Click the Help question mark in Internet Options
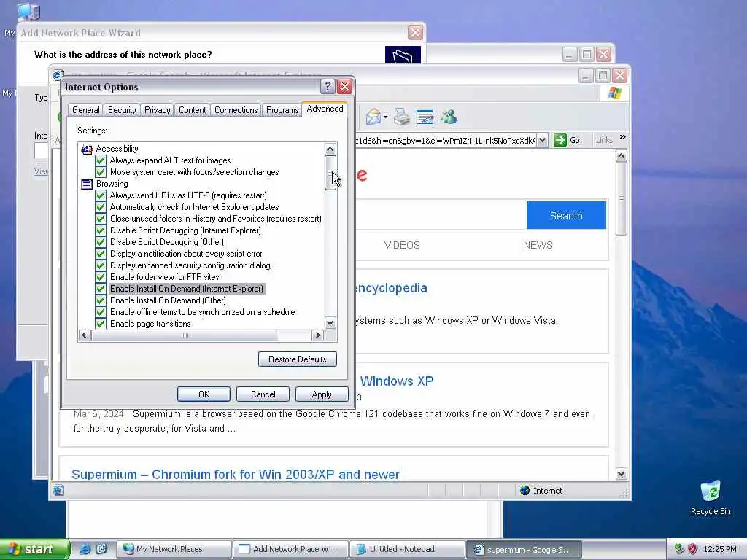 (x=328, y=87)
